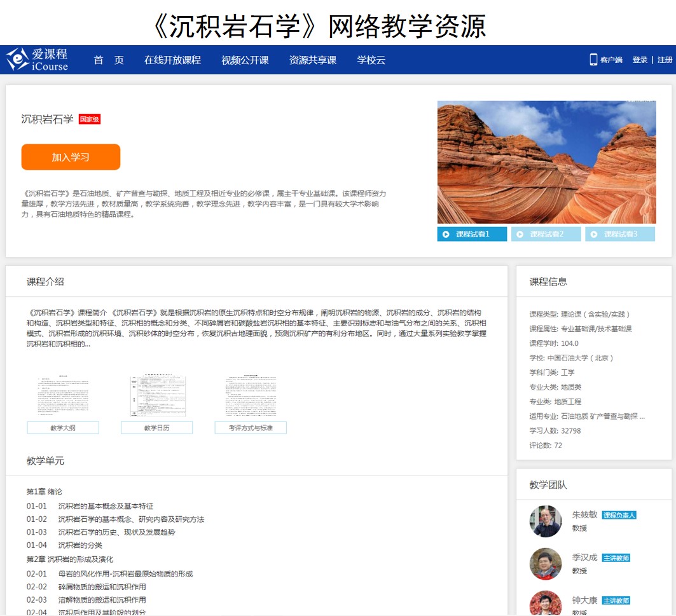This screenshot has height=616, width=676.
Task: Open the 客户端 mobile client icon
Action: pos(593,60)
